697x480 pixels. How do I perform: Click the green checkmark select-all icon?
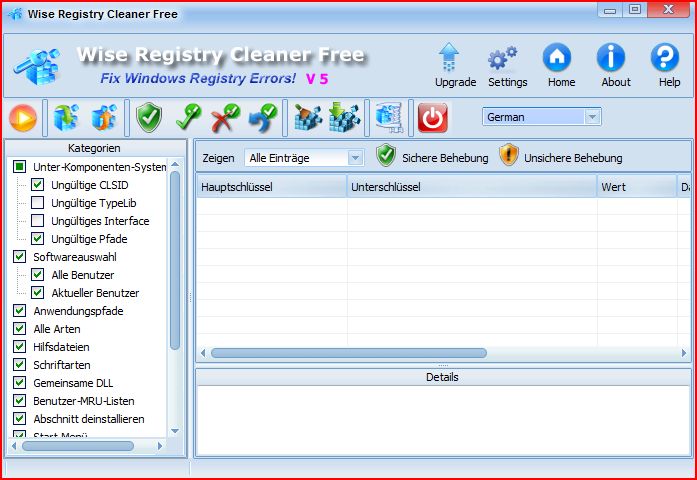(x=188, y=118)
